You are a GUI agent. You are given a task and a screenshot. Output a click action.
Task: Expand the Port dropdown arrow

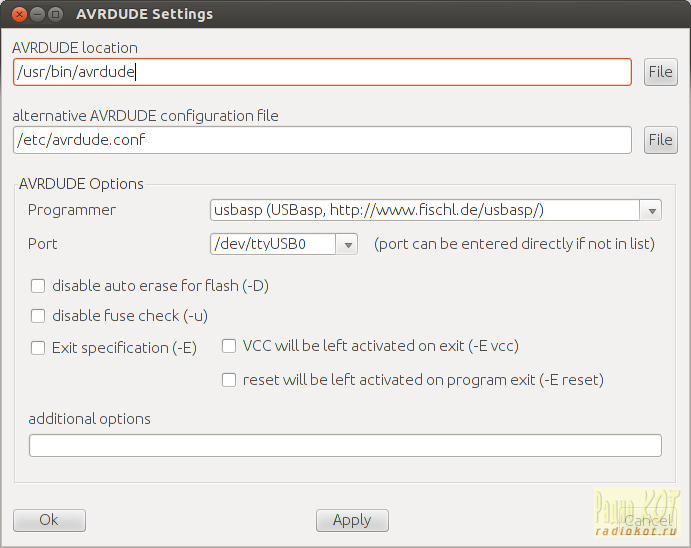(x=347, y=244)
